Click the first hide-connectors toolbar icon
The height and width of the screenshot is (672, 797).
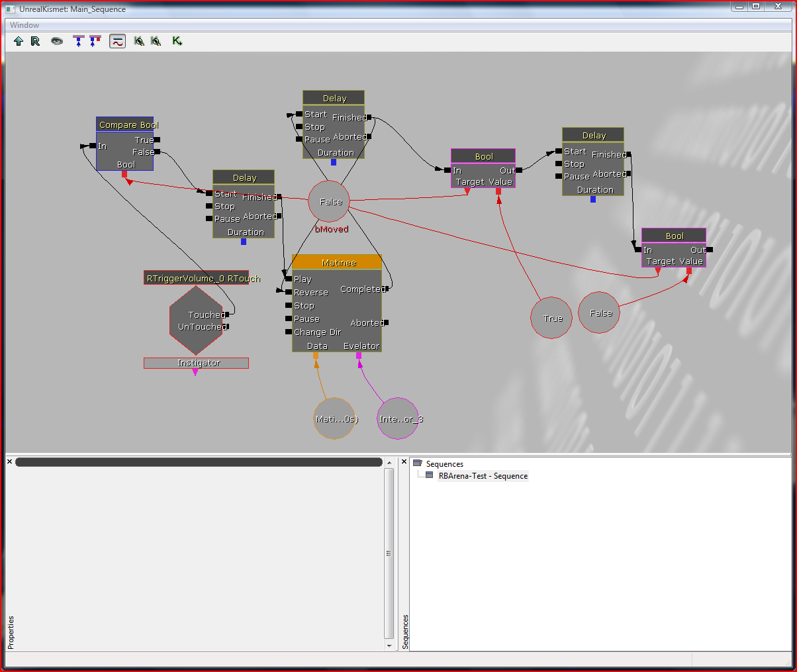(x=79, y=41)
